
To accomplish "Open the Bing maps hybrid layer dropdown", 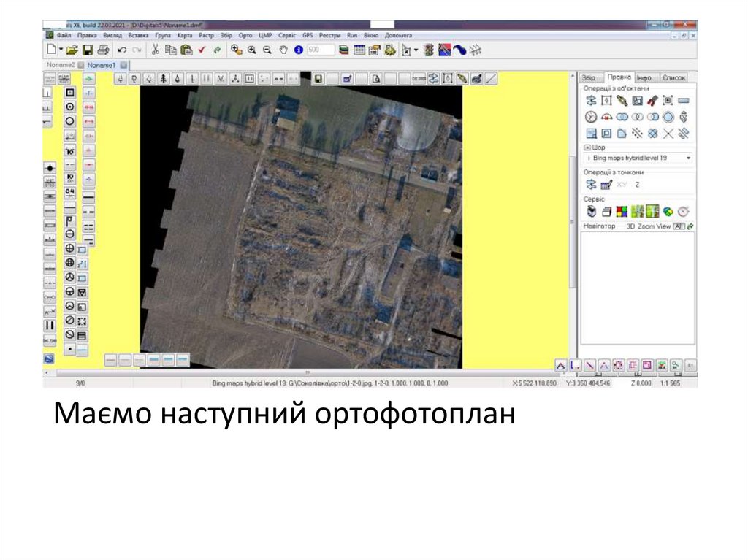I will (688, 158).
